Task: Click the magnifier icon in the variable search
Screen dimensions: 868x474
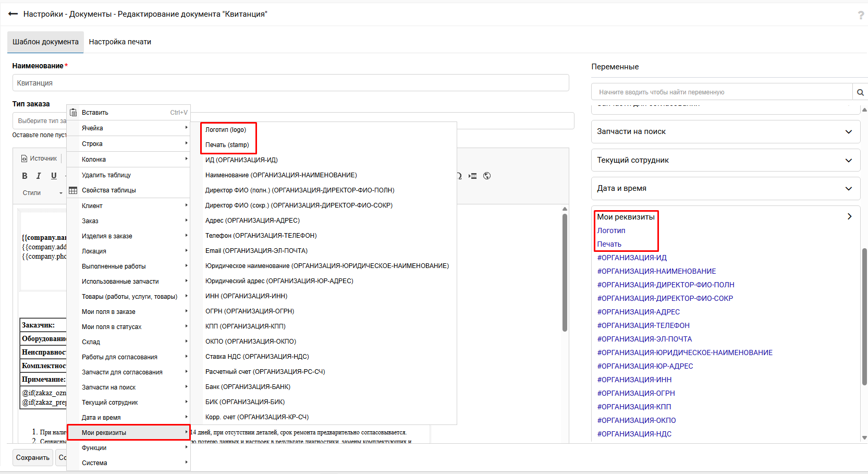Action: click(x=860, y=92)
